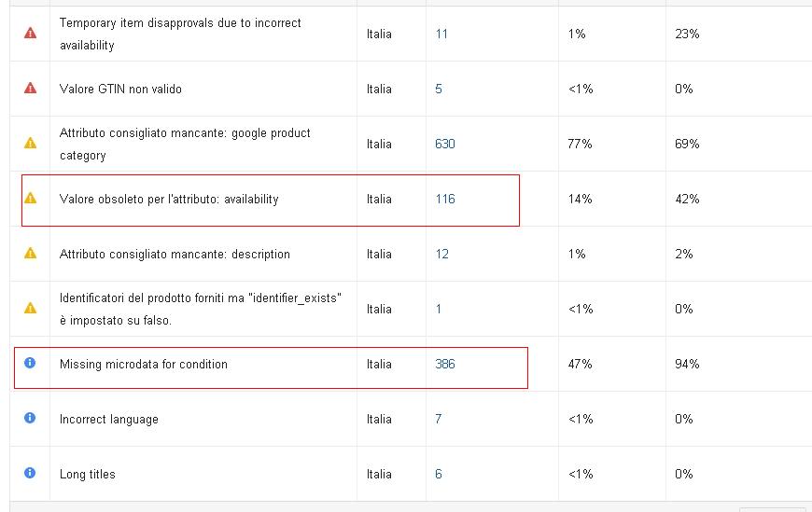
Task: Click red error icon for incorrect availability disapprovals
Action: pyautogui.click(x=30, y=34)
